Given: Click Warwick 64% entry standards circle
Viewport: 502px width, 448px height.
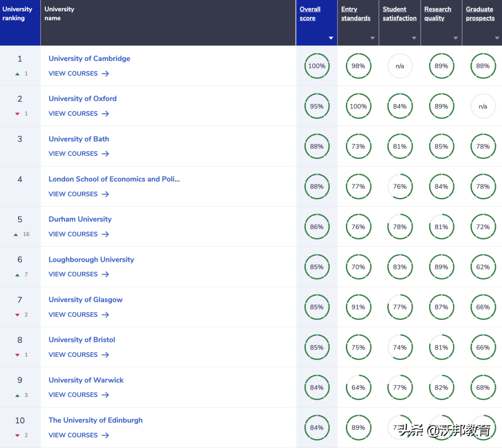Looking at the screenshot, I should coord(358,388).
